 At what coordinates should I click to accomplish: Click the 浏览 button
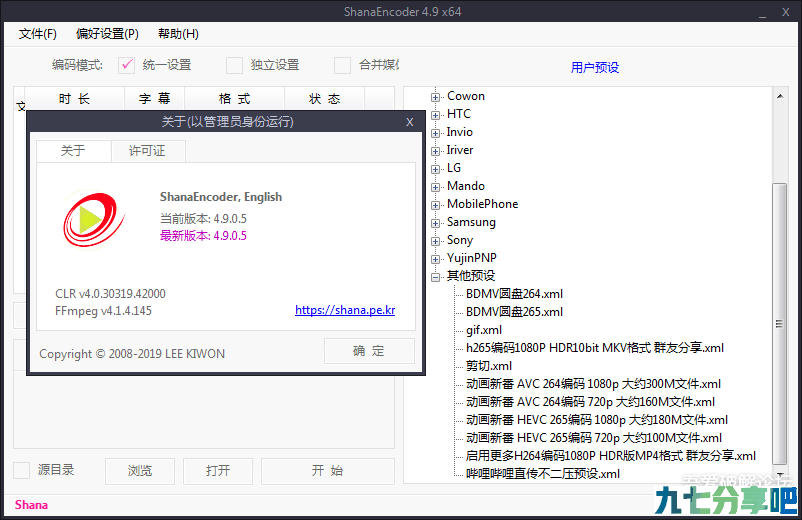click(140, 471)
